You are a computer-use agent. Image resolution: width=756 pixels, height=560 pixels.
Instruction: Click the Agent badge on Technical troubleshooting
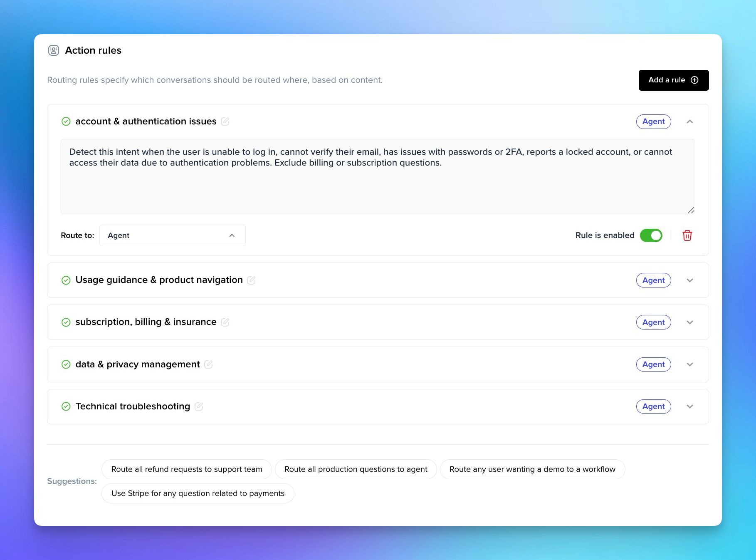(x=653, y=406)
